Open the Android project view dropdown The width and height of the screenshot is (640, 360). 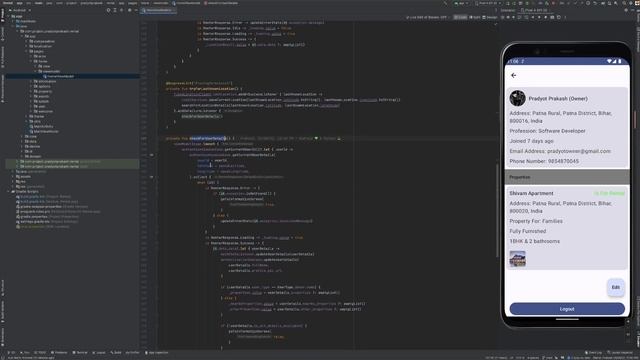click(20, 10)
